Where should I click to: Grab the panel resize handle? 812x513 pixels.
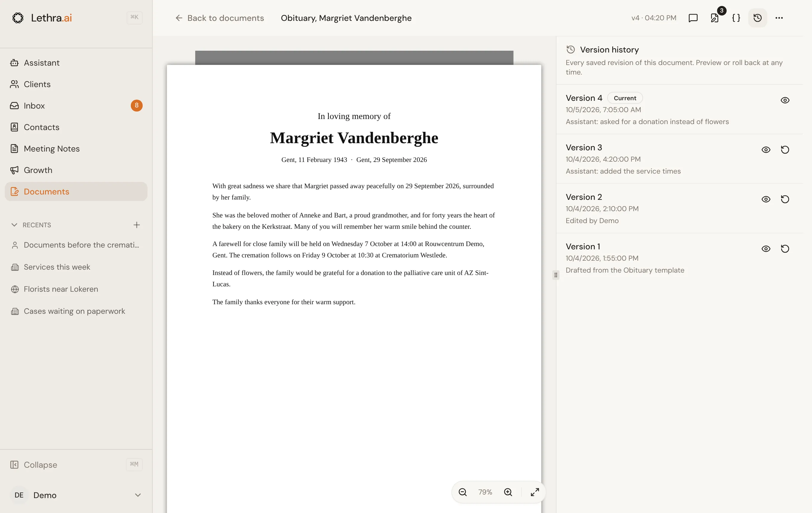556,275
